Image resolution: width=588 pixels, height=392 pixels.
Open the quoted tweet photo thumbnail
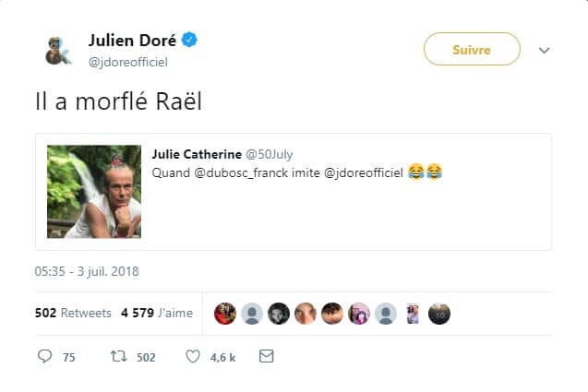(93, 192)
